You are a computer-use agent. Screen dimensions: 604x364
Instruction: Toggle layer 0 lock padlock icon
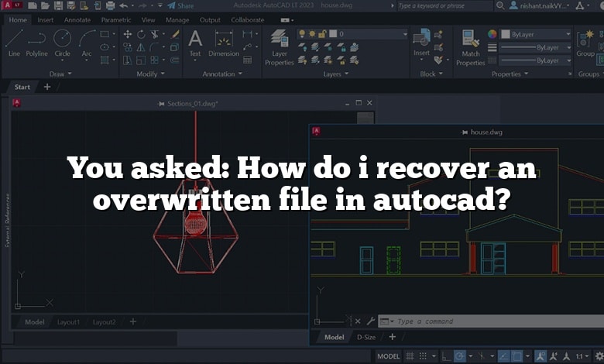(322, 34)
